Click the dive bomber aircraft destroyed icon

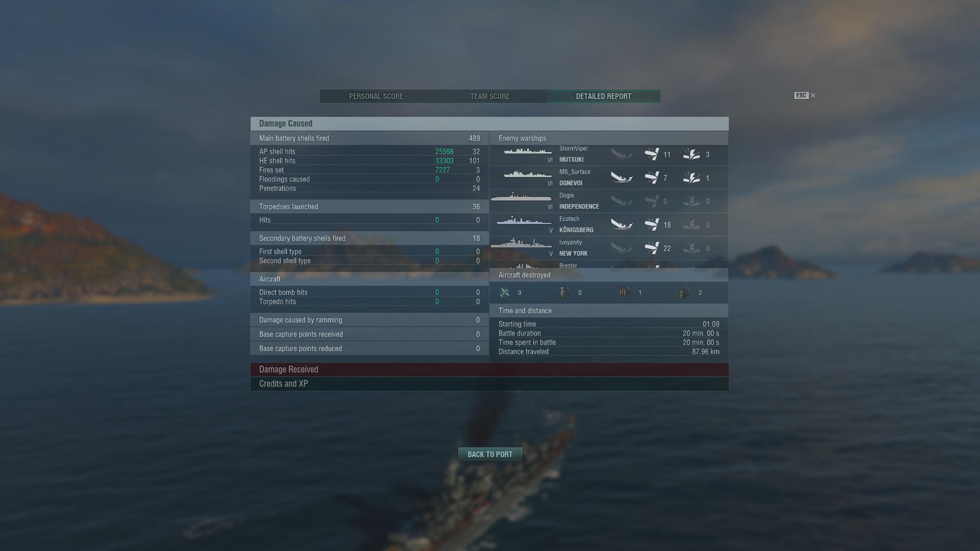click(x=565, y=292)
